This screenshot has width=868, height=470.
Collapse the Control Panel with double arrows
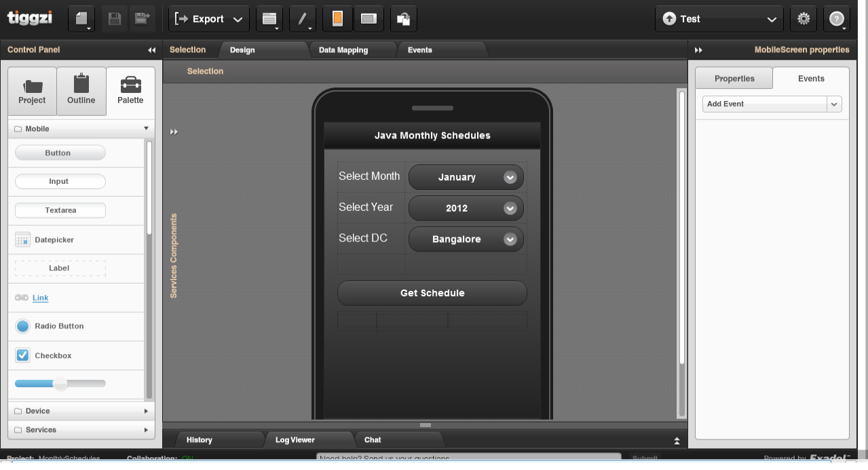tap(151, 50)
